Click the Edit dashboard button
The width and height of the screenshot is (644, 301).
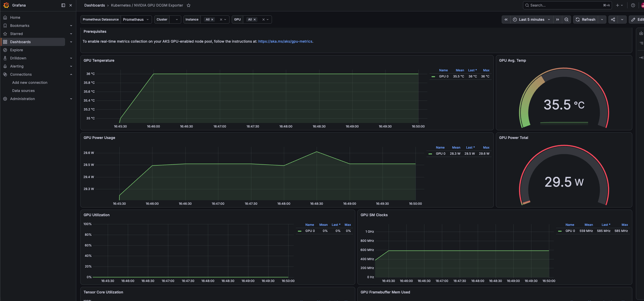pos(637,19)
